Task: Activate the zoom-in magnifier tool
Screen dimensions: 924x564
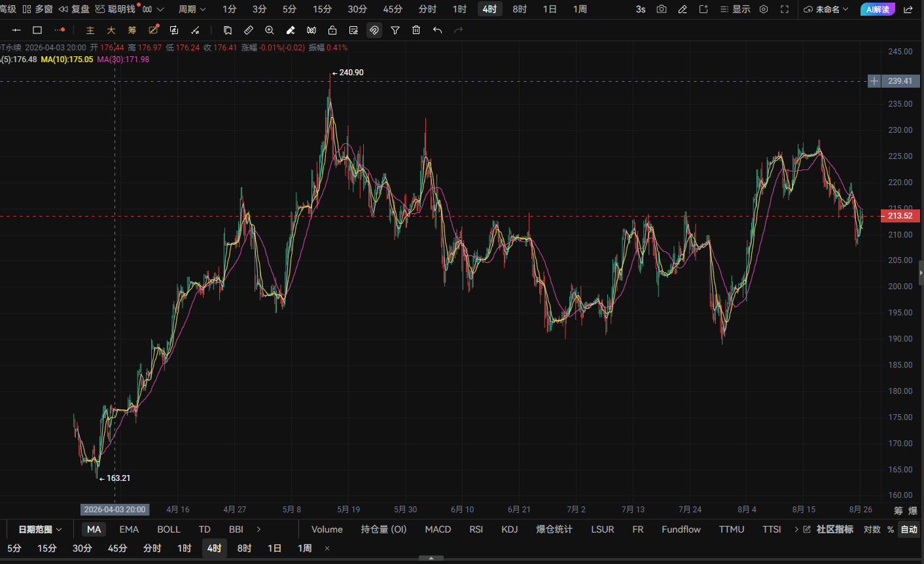Action: tap(270, 30)
